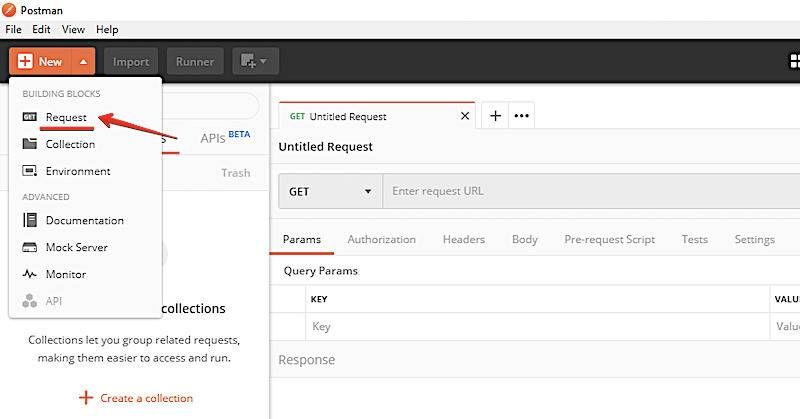
Task: Select Monitor from the New menu
Action: point(66,275)
